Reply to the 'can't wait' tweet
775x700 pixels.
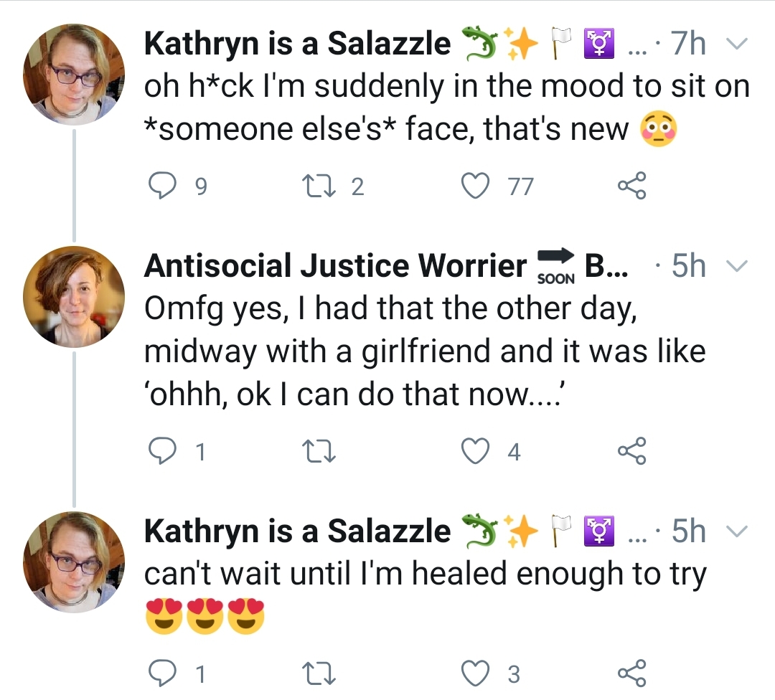[162, 673]
